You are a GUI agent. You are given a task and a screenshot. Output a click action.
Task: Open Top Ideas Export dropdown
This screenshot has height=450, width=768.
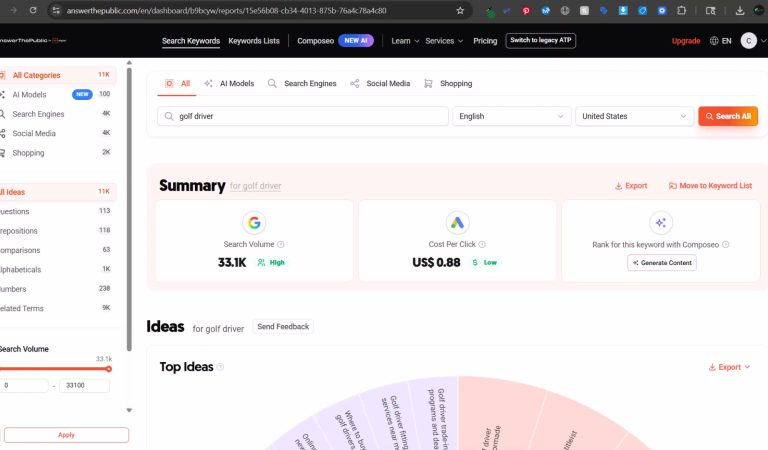(729, 367)
